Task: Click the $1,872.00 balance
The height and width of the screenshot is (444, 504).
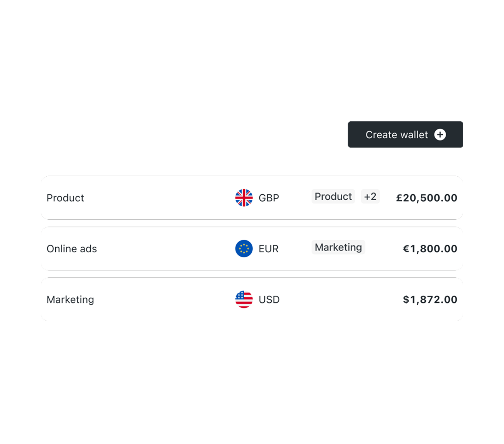Action: click(x=430, y=300)
